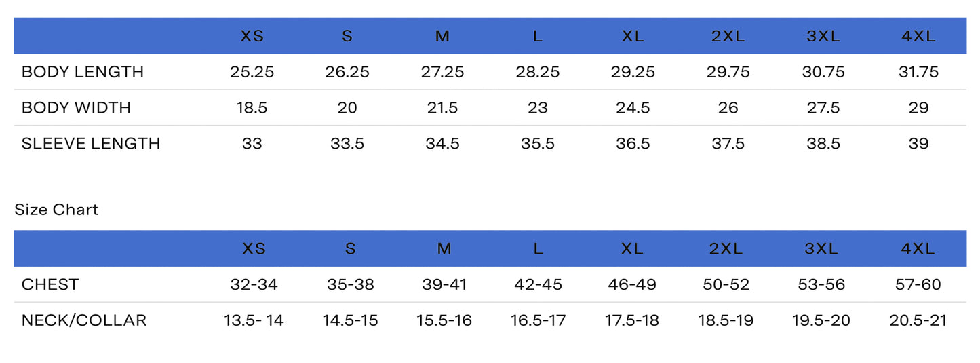Click the 20.5-21 neck/collar value
This screenshot has height=363, width=980.
(x=918, y=320)
